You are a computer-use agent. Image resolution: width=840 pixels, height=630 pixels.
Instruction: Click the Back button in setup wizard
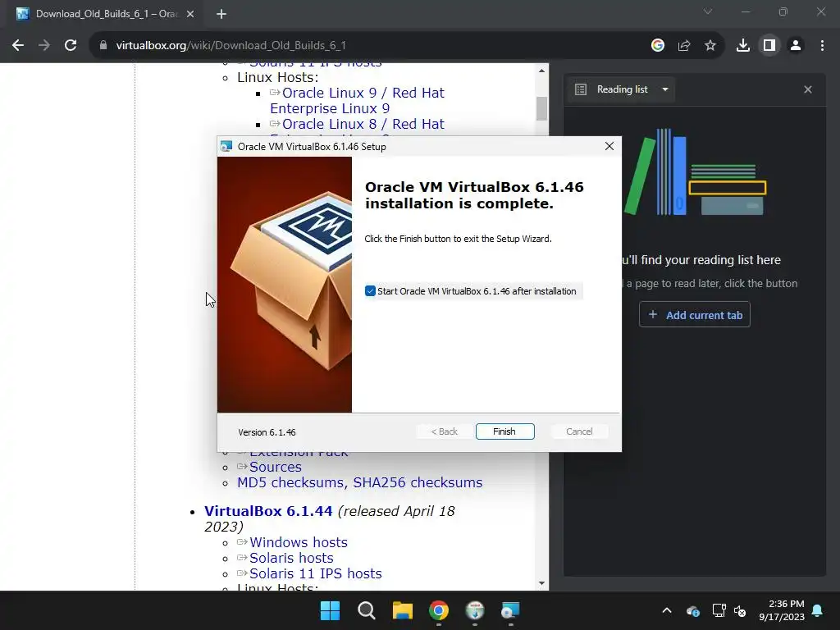click(x=444, y=431)
